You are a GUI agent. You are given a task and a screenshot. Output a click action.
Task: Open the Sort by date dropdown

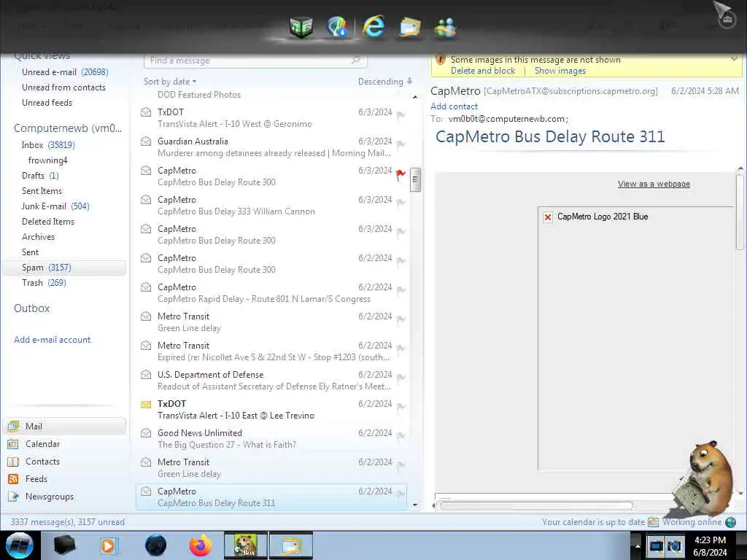tap(170, 82)
